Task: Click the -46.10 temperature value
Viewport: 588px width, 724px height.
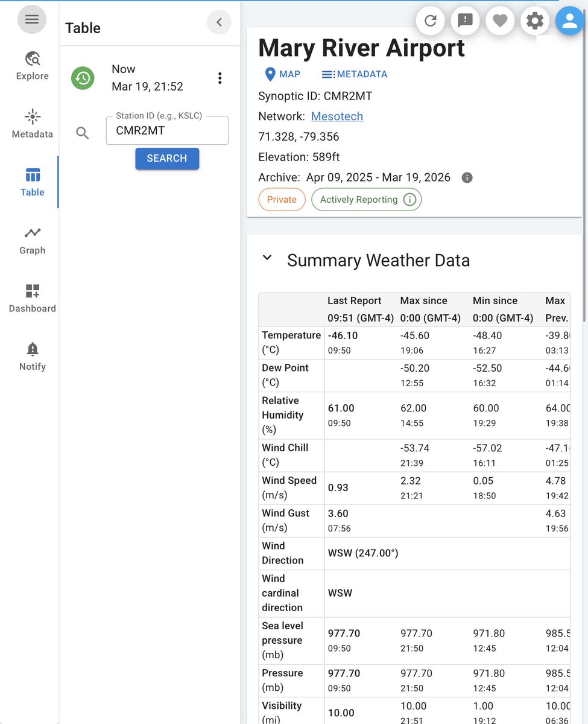Action: pyautogui.click(x=343, y=335)
